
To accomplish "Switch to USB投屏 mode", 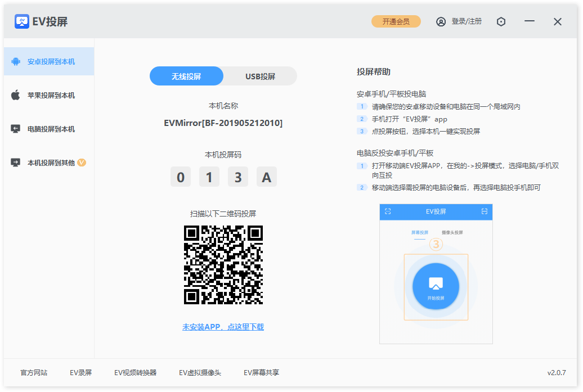I will (260, 76).
